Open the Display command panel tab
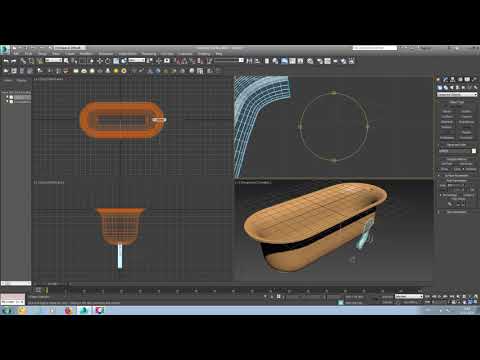Image resolution: width=480 pixels, height=360 pixels. click(x=467, y=79)
